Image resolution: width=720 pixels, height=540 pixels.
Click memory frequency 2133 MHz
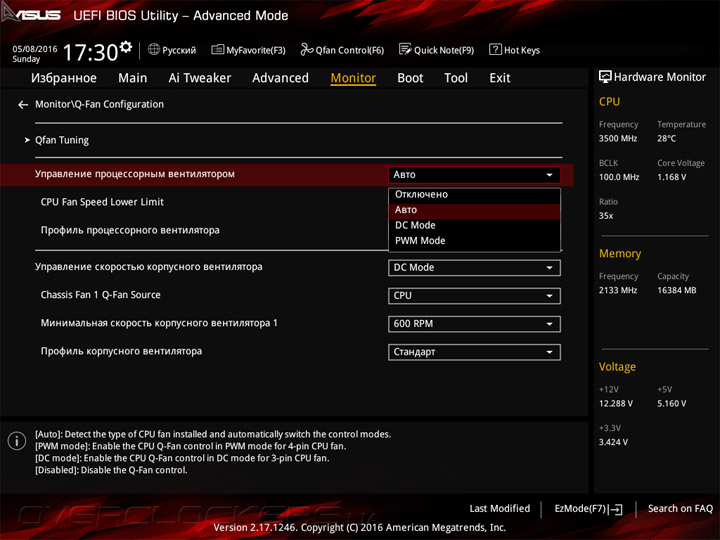[618, 290]
